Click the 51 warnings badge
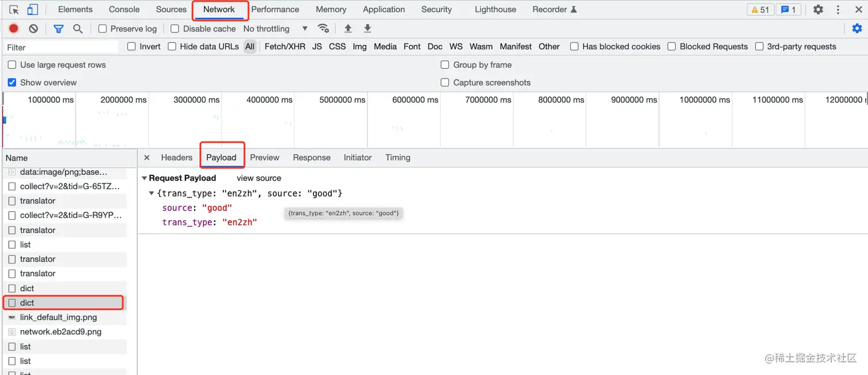The image size is (868, 375). tap(760, 10)
